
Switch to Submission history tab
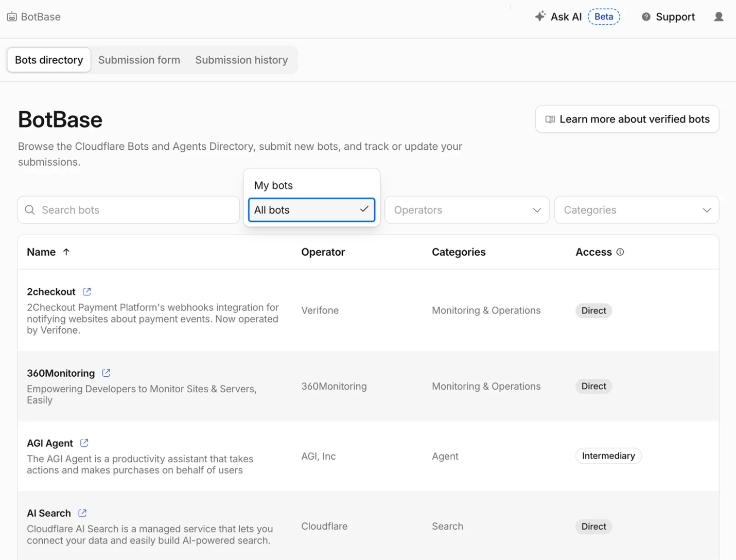point(241,60)
